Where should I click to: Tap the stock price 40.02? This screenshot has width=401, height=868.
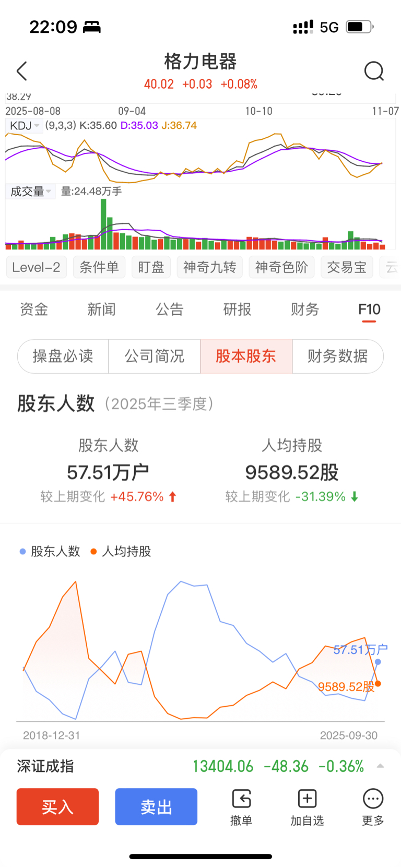click(x=159, y=84)
